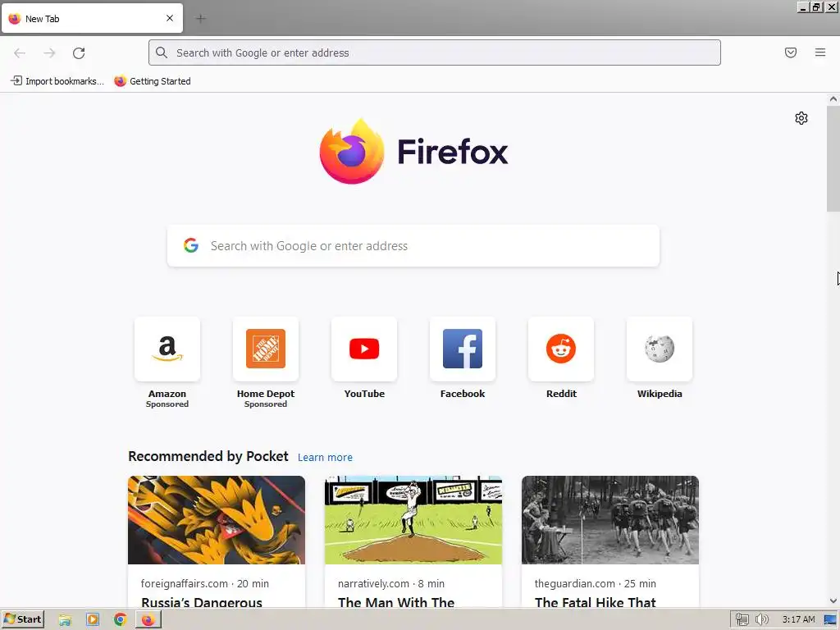
Task: Click the Google G logo in search box
Action: (191, 246)
